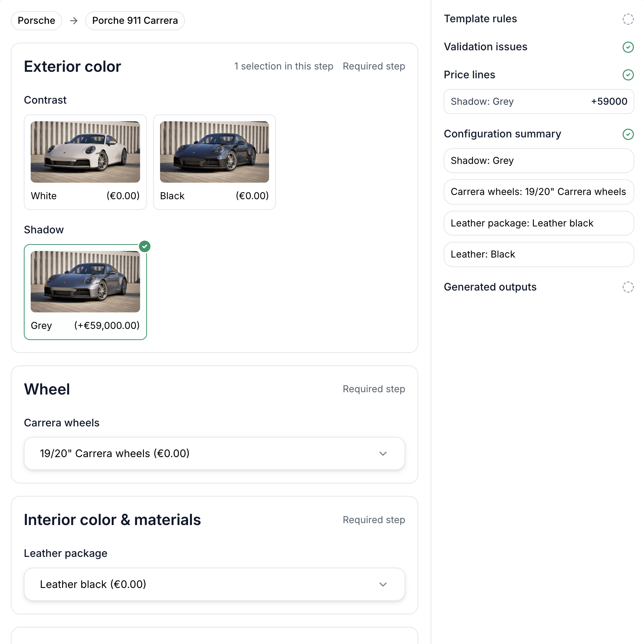Click the Contrast group label

coord(45,100)
